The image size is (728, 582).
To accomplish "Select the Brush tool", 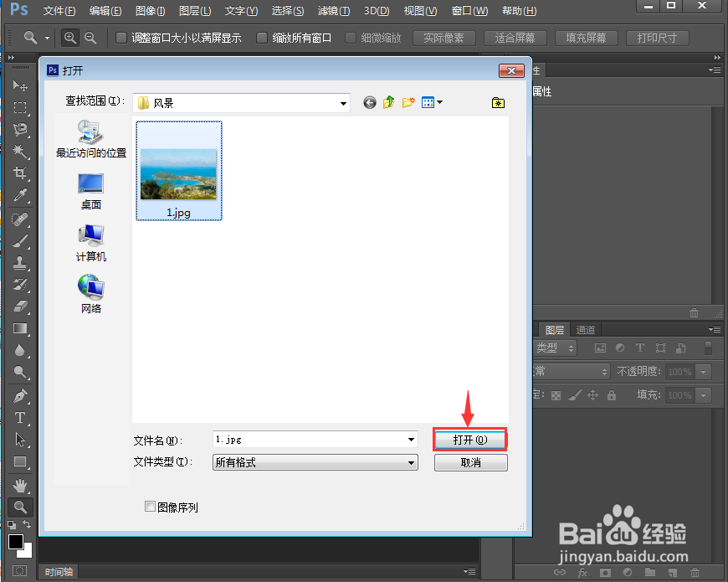I will tap(21, 243).
